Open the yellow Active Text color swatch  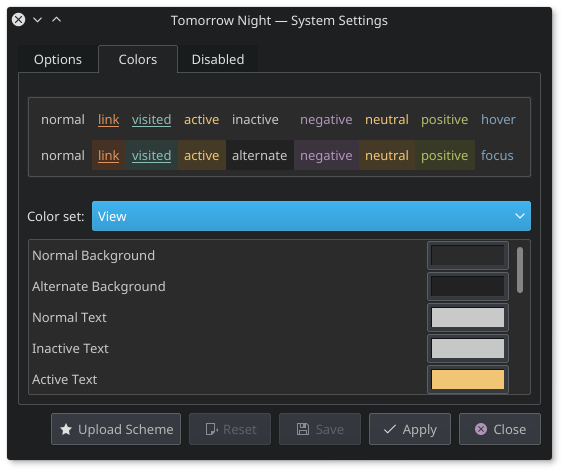pyautogui.click(x=468, y=379)
